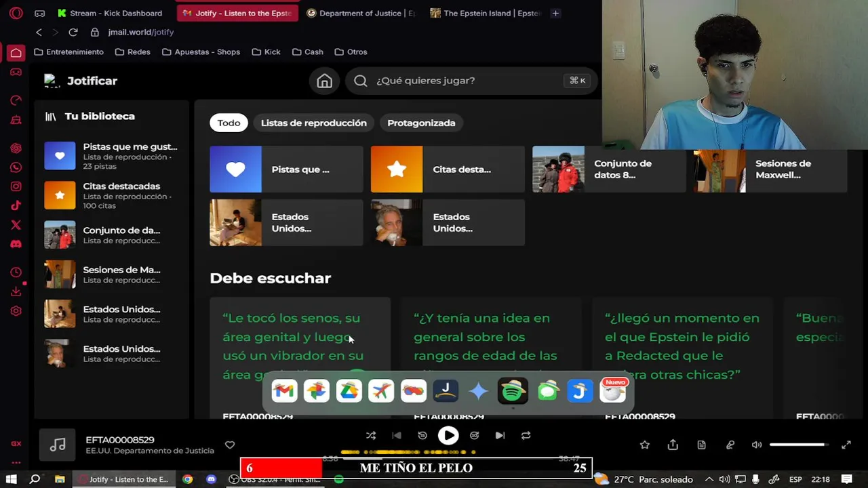Image resolution: width=868 pixels, height=488 pixels.
Task: Skip to the next track
Action: 500,436
